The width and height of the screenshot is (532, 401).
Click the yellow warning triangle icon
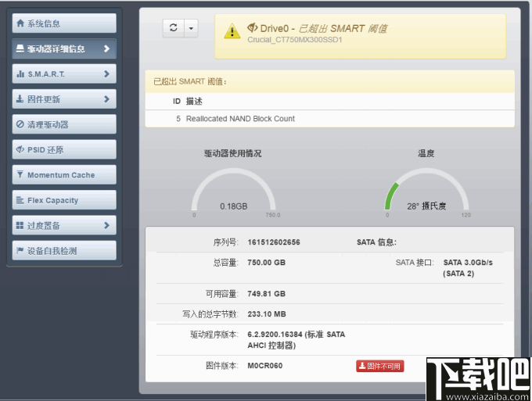click(x=232, y=31)
